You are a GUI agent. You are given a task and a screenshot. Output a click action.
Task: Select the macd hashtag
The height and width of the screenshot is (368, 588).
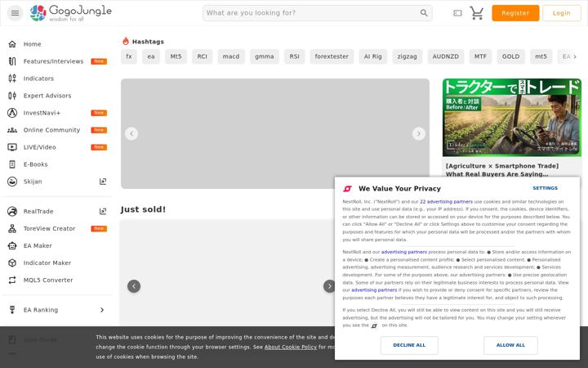click(x=231, y=56)
